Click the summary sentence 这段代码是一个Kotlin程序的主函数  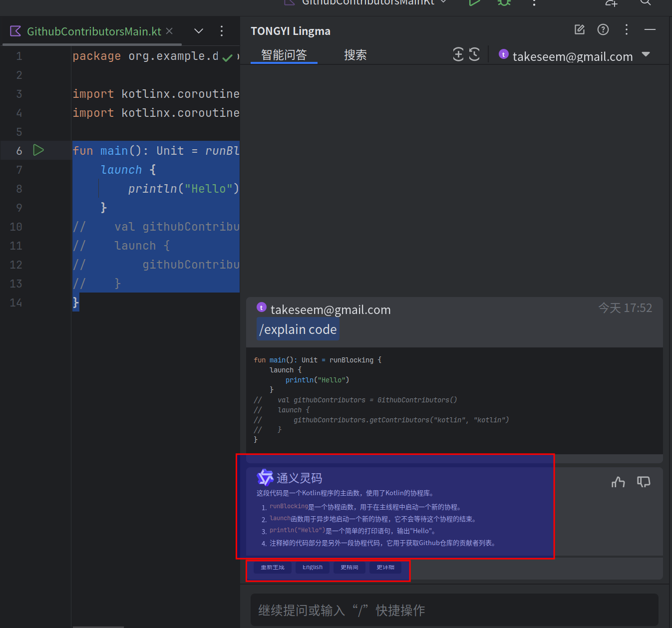pyautogui.click(x=346, y=493)
